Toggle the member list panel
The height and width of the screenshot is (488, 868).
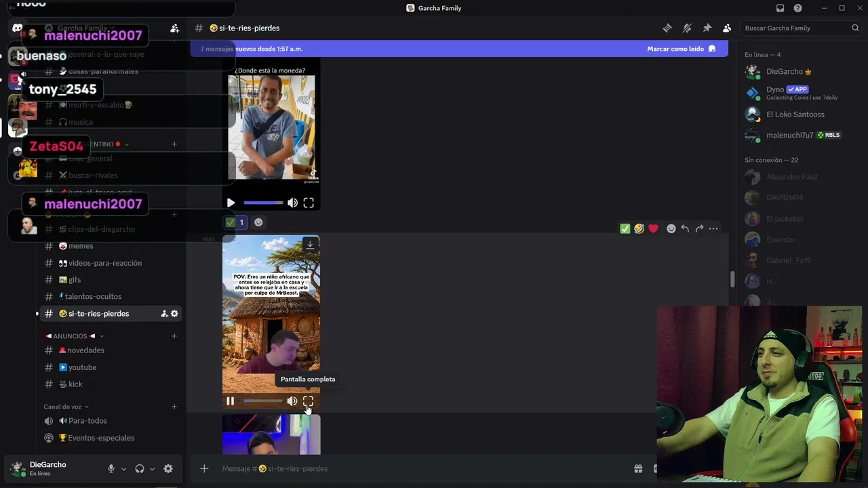[x=727, y=28]
